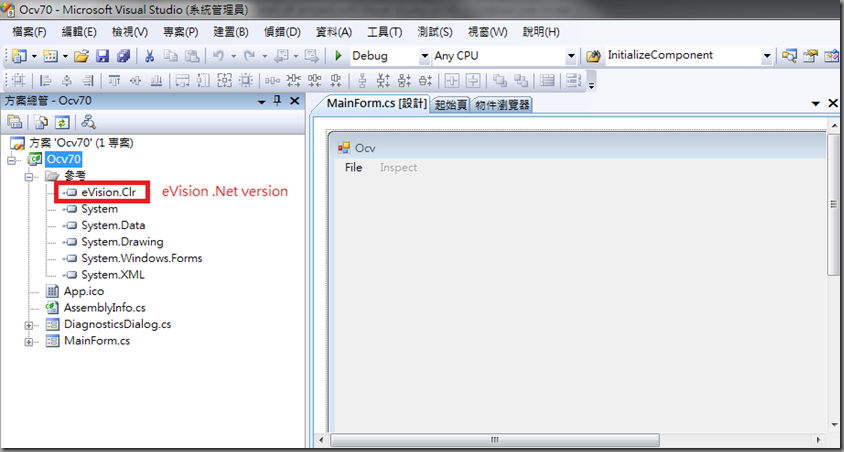The height and width of the screenshot is (452, 844).
Task: Click the Undo arrow icon
Action: click(x=219, y=56)
